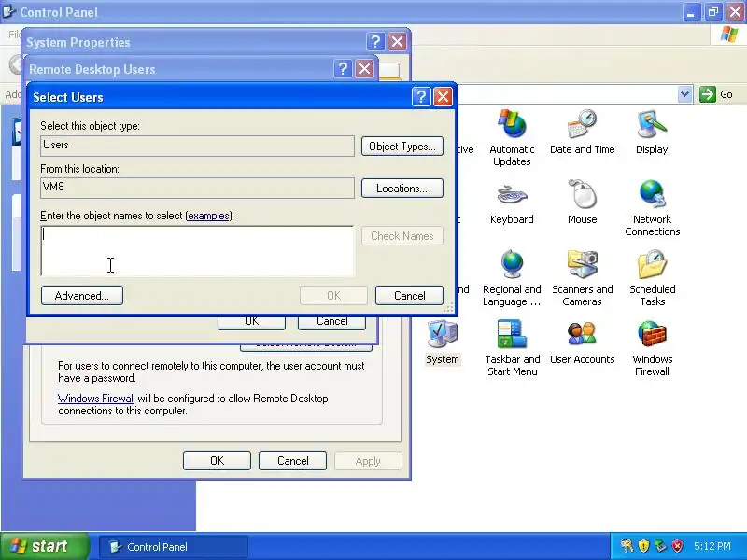Open the Scanners and Cameras icon
Image resolution: width=747 pixels, height=560 pixels.
click(x=582, y=277)
